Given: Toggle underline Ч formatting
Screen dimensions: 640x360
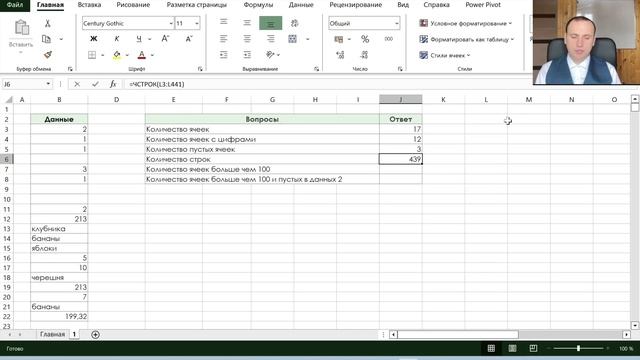Looking at the screenshot, I should click(139, 39).
